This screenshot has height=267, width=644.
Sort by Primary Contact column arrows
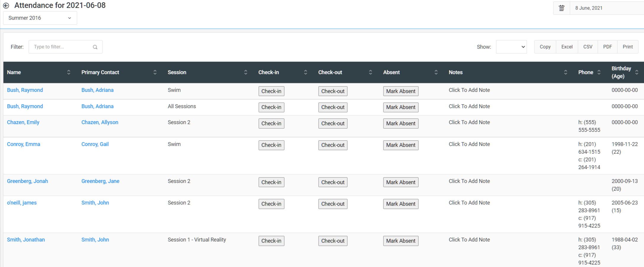coord(155,72)
